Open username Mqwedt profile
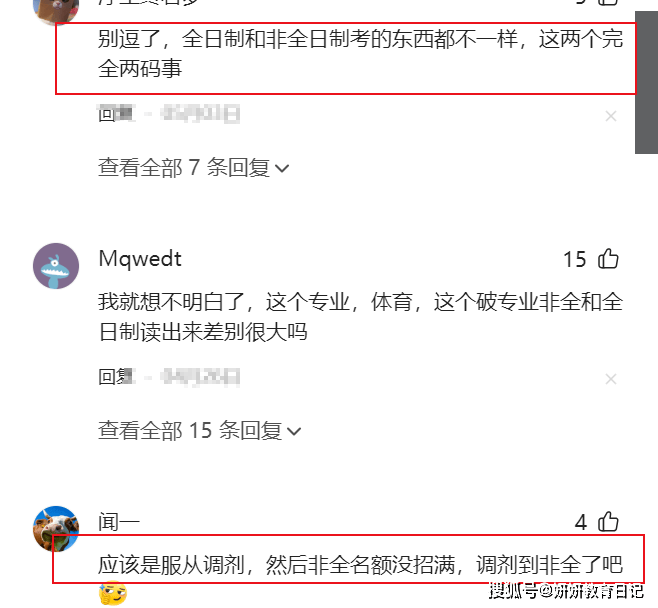 [x=140, y=258]
